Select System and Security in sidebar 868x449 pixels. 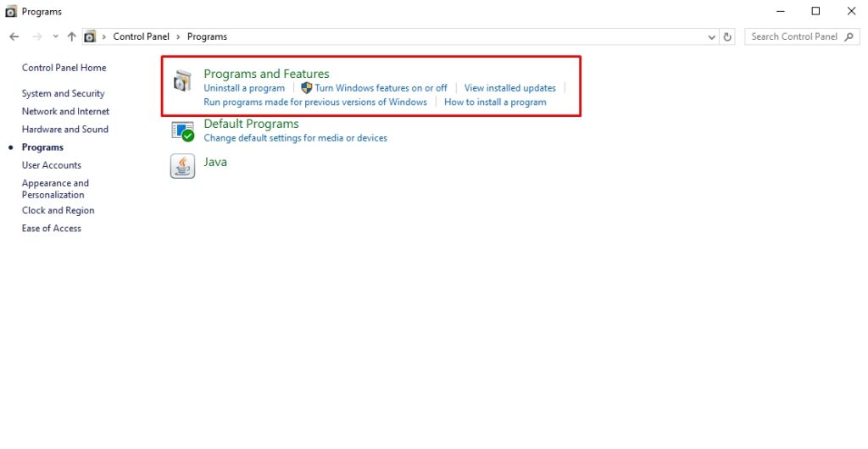63,93
